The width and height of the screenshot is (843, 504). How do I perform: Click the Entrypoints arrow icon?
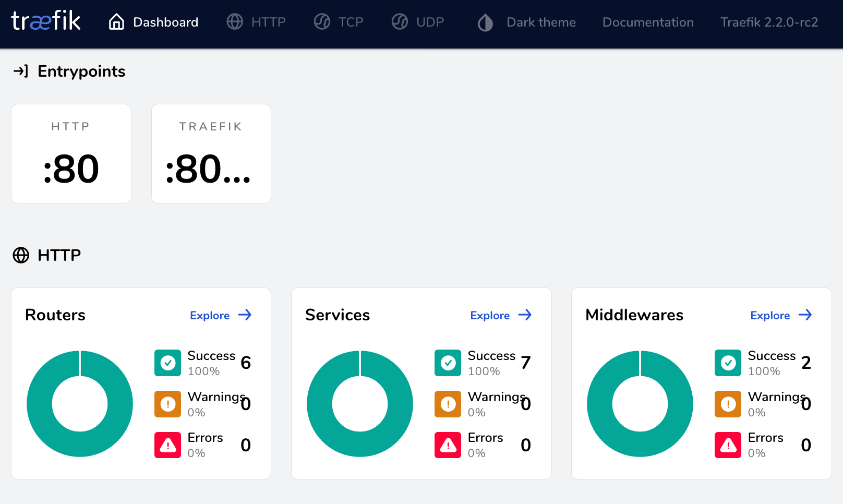click(x=20, y=71)
